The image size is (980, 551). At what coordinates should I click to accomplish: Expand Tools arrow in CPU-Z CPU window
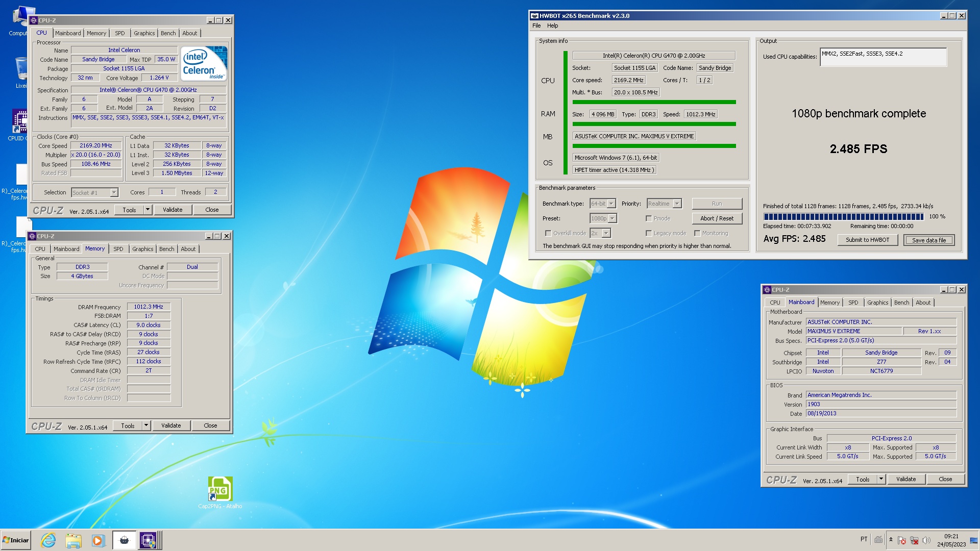click(148, 210)
